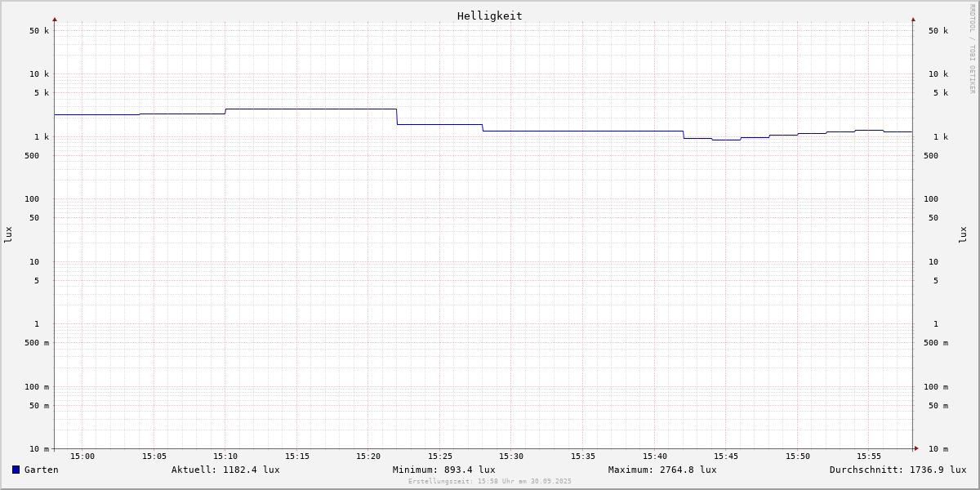This screenshot has height=490, width=980.
Task: Click the left axis 10 m label
Action: (x=39, y=449)
